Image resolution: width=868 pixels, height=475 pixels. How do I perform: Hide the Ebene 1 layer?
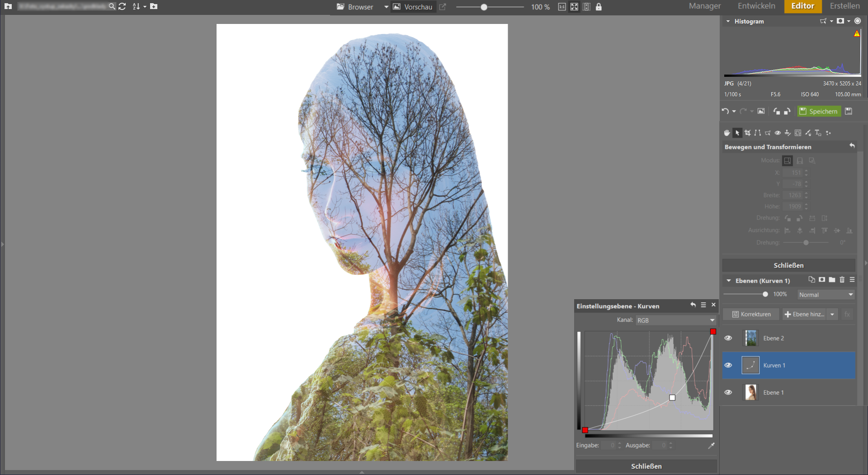[728, 392]
